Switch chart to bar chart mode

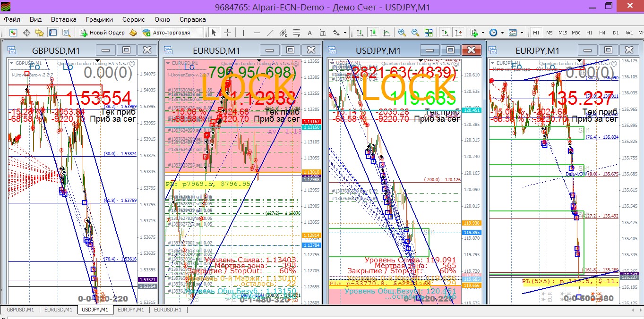[x=360, y=33]
